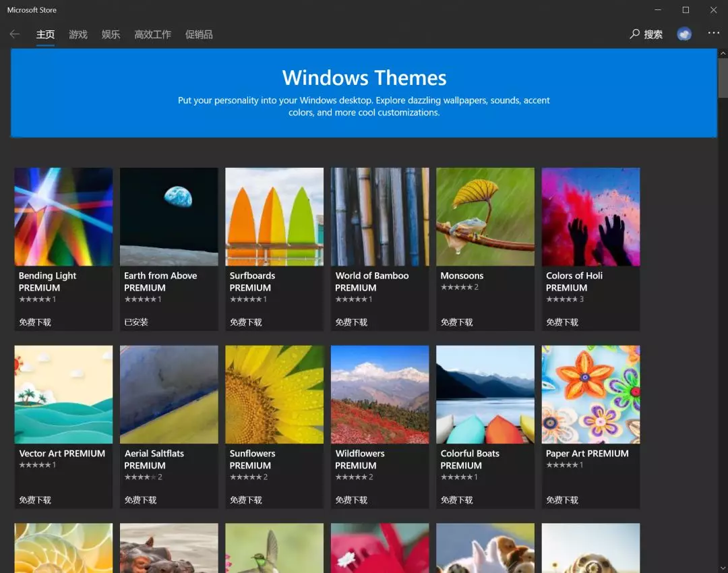Image resolution: width=728 pixels, height=573 pixels.
Task: Click 免费下载 under Wildflowers PREMIUM
Action: pyautogui.click(x=351, y=500)
